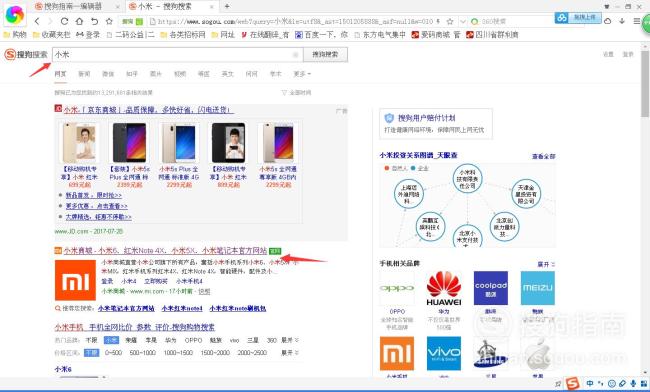Click the orange MI brand logo in sidebar
This screenshot has width=650, height=392.
(397, 353)
